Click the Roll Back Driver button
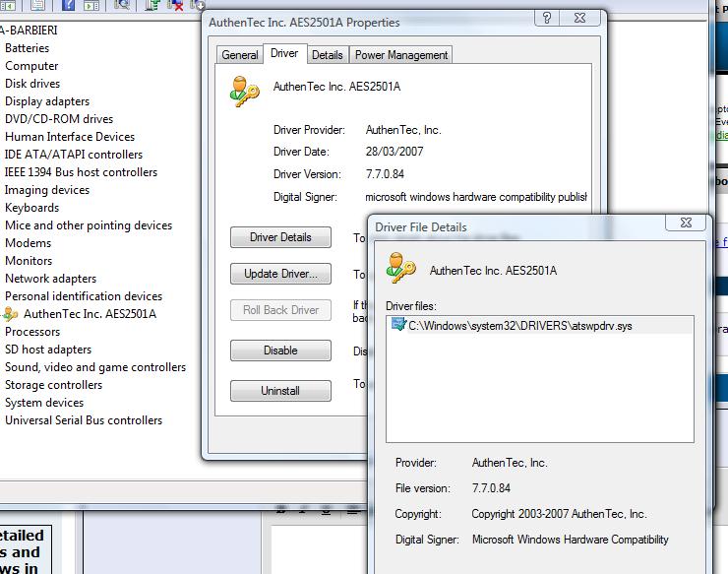The width and height of the screenshot is (728, 574). [x=280, y=310]
